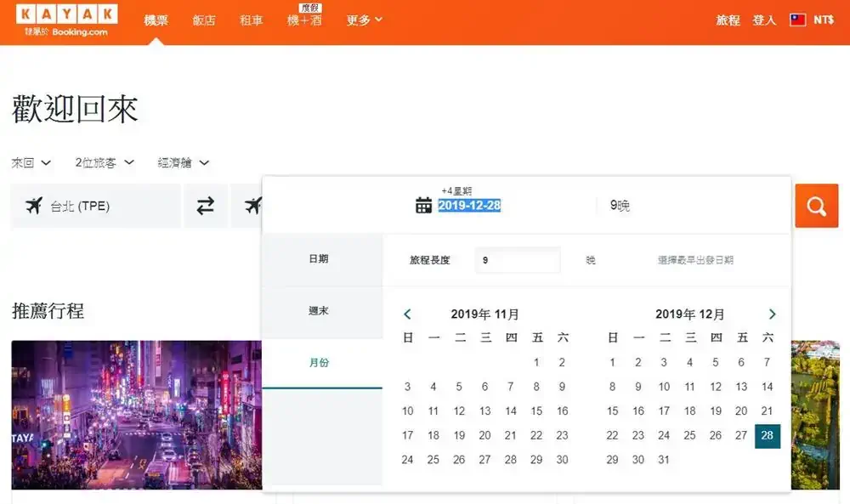The width and height of the screenshot is (850, 504).
Task: Open the green aerial recommended trip photo
Action: [x=815, y=415]
